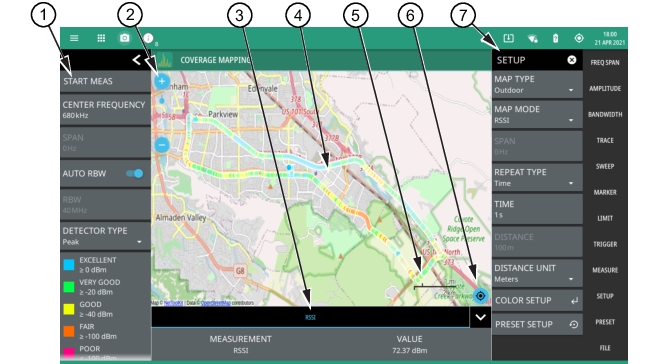Open the apps grid icon
The width and height of the screenshot is (654, 364).
coord(101,38)
